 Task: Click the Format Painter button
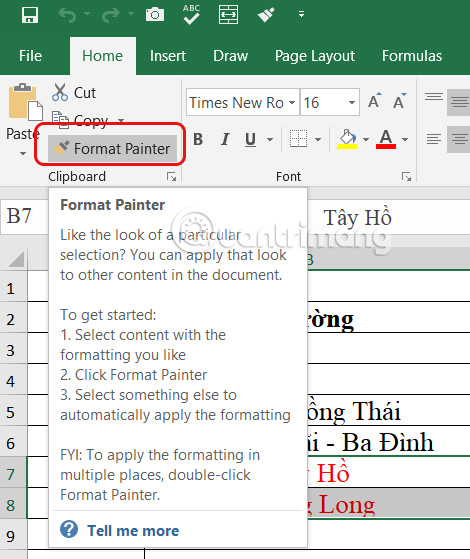pyautogui.click(x=112, y=148)
